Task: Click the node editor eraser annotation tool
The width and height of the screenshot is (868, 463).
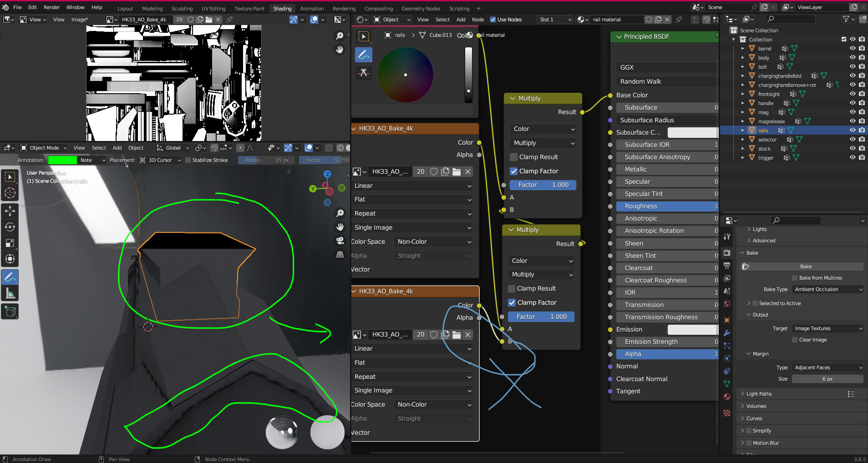Action: coord(363,73)
